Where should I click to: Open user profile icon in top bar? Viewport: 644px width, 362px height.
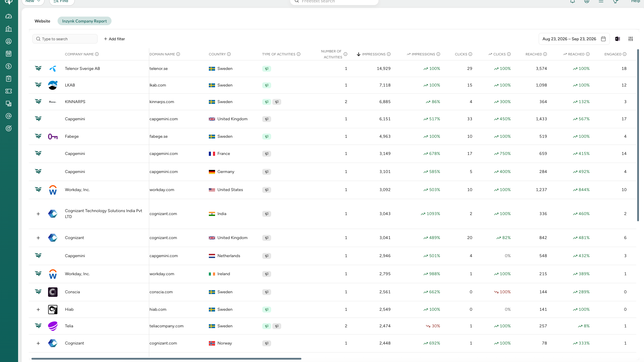[587, 1]
